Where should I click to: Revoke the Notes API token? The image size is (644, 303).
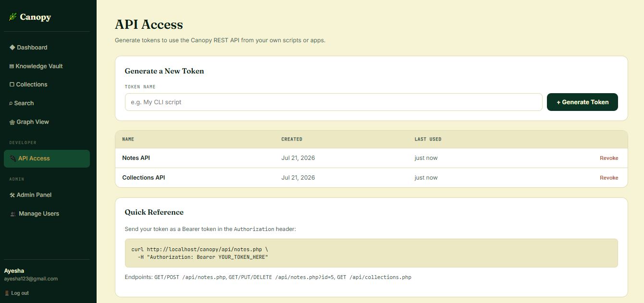[609, 158]
